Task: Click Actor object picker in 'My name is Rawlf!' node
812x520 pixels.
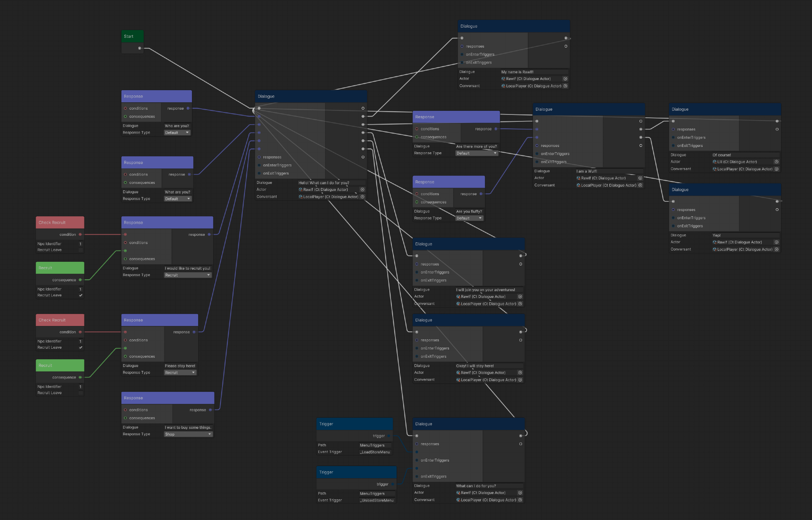Action: tap(565, 79)
